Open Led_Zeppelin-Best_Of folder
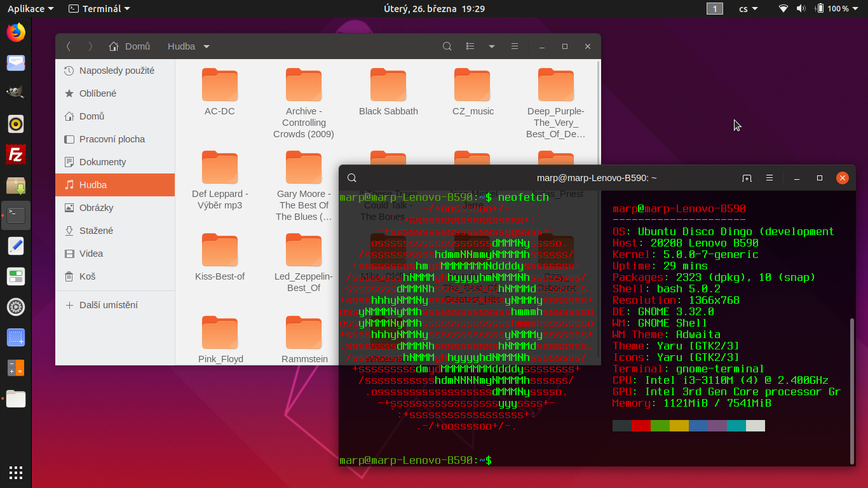868x488 pixels. [304, 263]
